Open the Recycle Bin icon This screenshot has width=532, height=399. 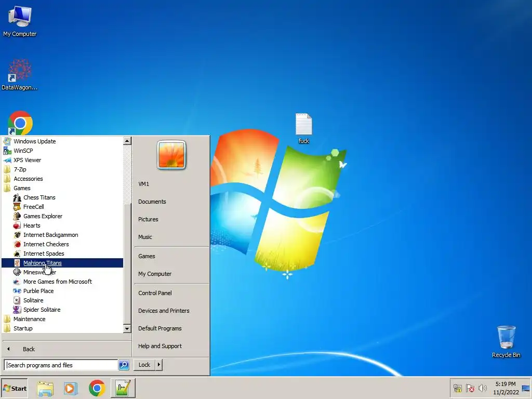click(506, 341)
